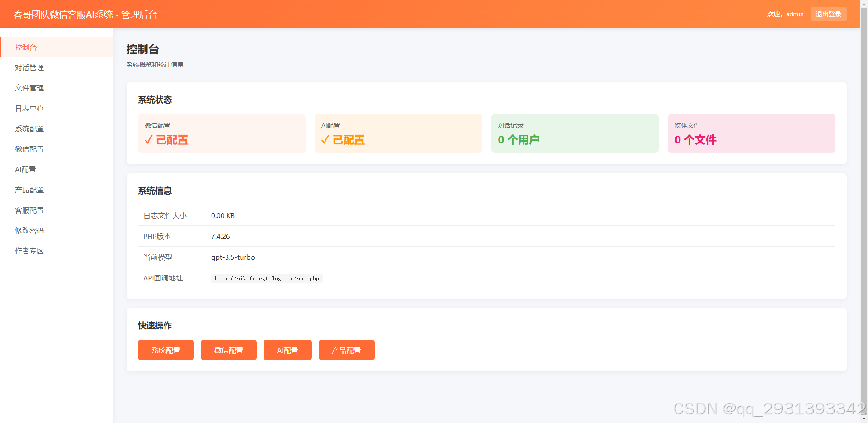This screenshot has height=423, width=868.
Task: Click the 微信配置 status card
Action: [x=222, y=133]
